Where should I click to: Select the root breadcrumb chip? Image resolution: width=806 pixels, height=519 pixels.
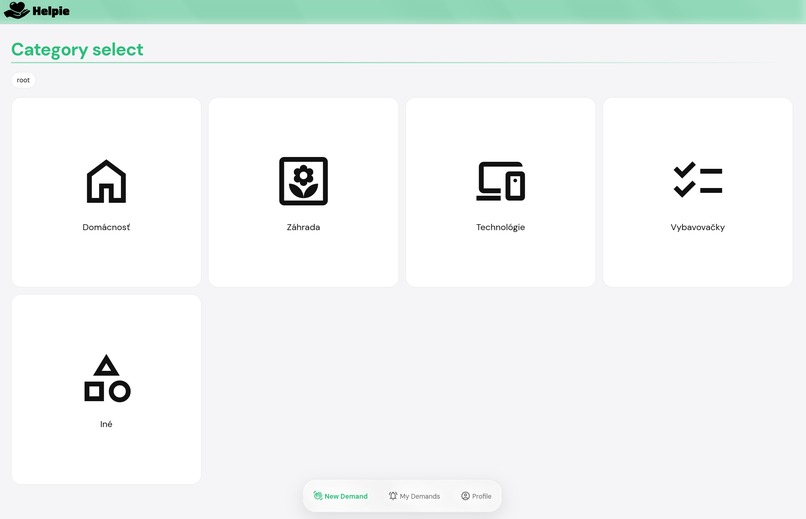(23, 80)
